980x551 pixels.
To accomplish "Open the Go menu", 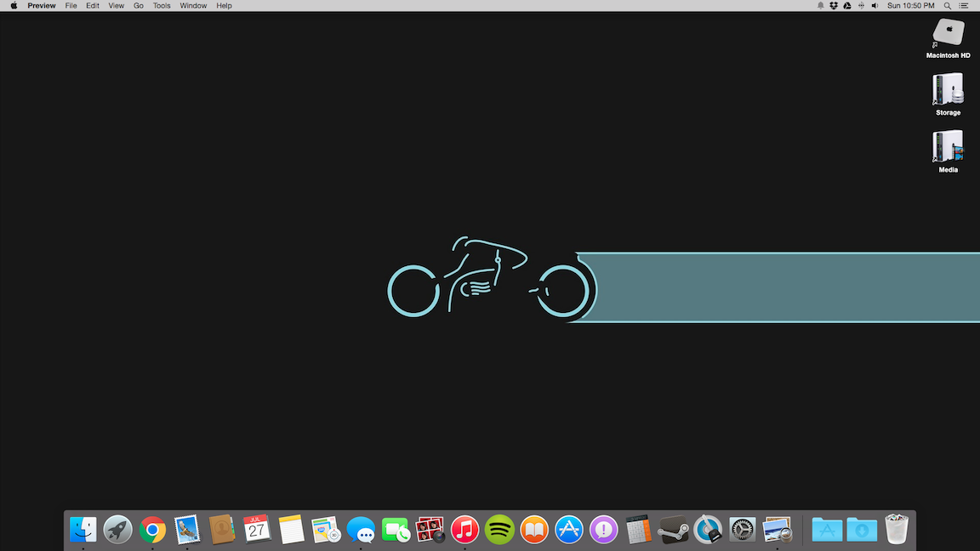I will 139,6.
